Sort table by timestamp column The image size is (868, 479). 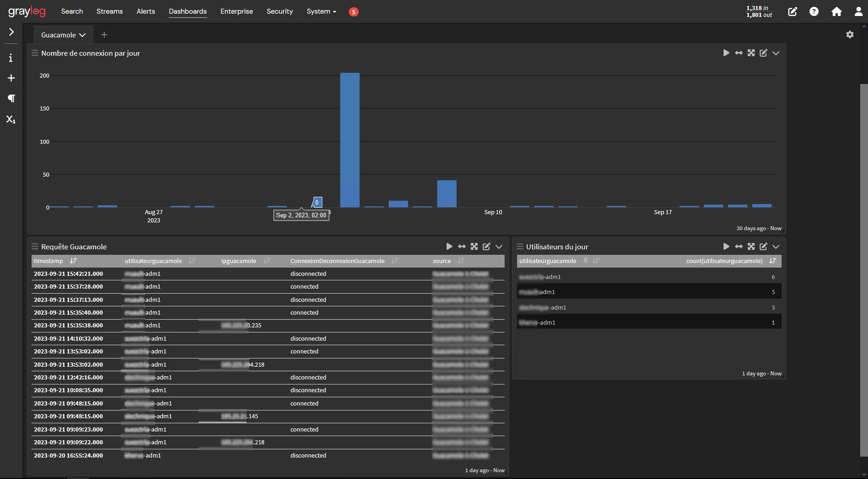(74, 261)
